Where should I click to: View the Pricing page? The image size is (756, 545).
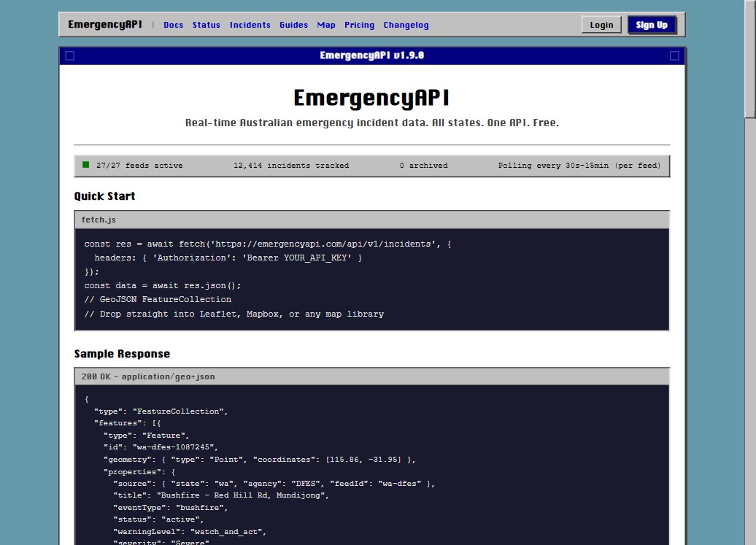[x=359, y=25]
